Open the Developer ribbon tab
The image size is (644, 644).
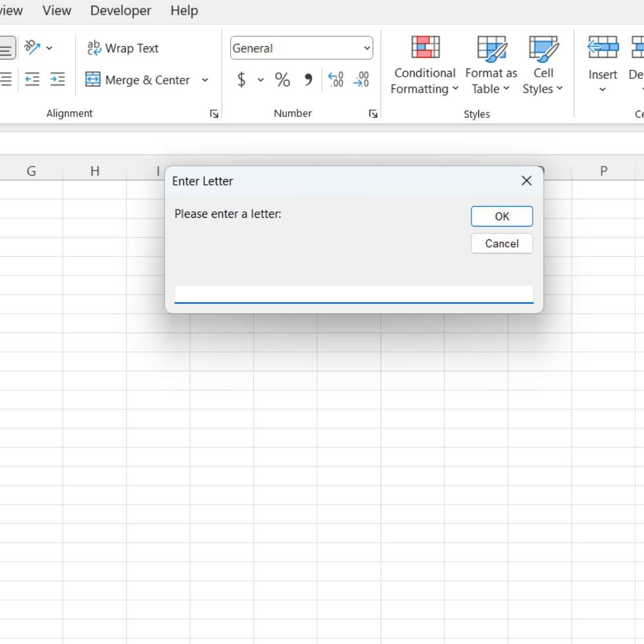tap(121, 11)
